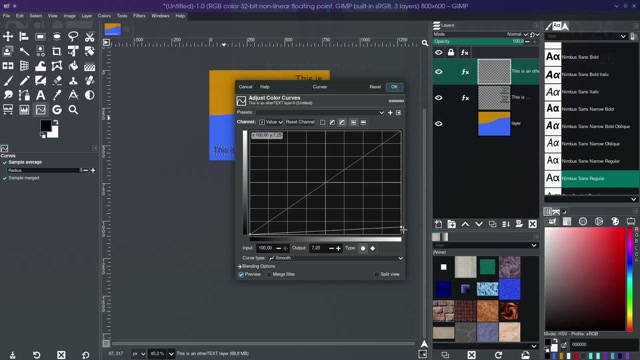Enable the Merge filter checkbox
640x360 pixels.
tap(269, 274)
